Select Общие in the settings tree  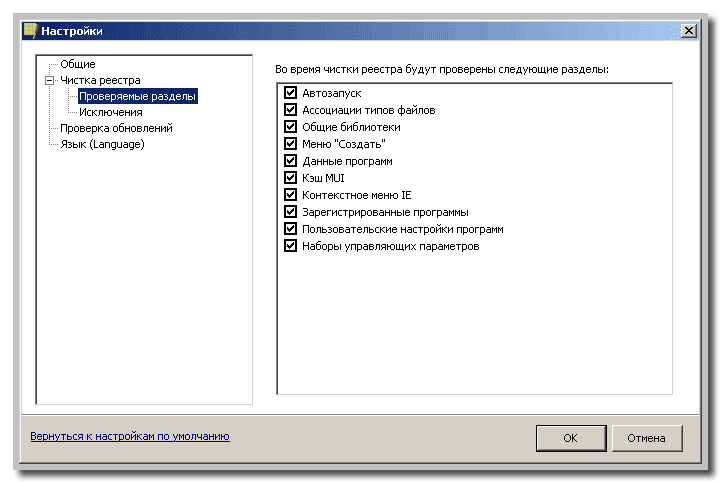pos(78,64)
